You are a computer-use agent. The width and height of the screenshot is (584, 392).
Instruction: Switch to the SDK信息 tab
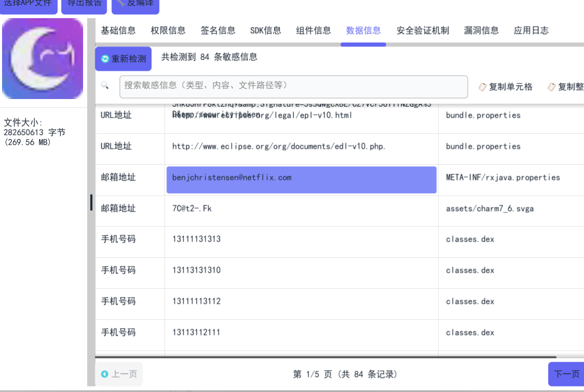point(265,31)
